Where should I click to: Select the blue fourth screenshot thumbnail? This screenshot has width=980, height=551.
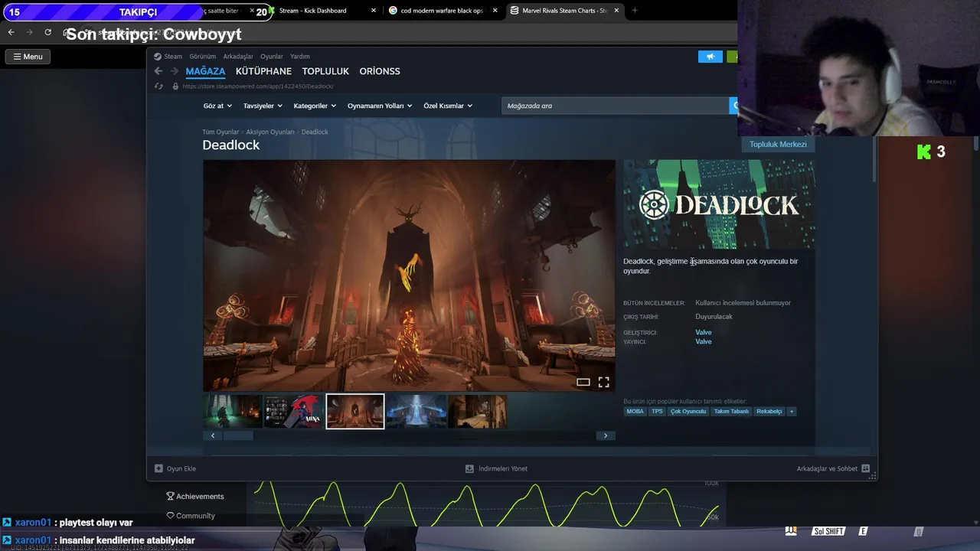pos(416,411)
